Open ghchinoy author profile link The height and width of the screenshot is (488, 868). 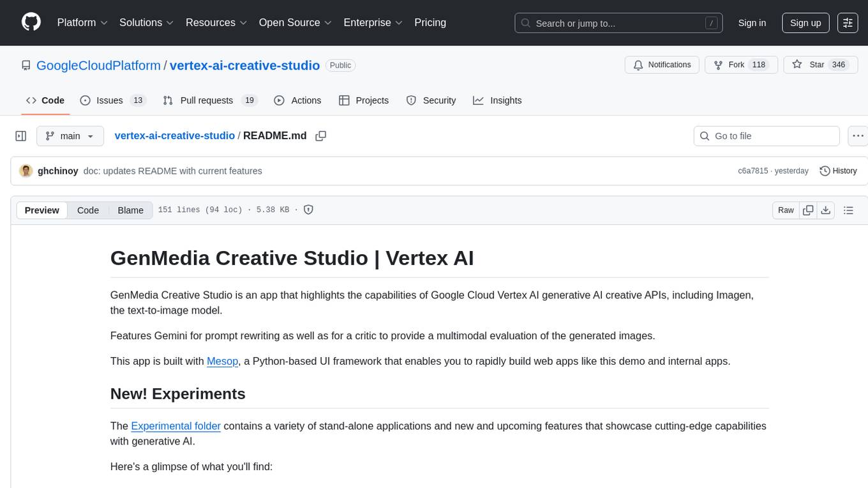57,171
